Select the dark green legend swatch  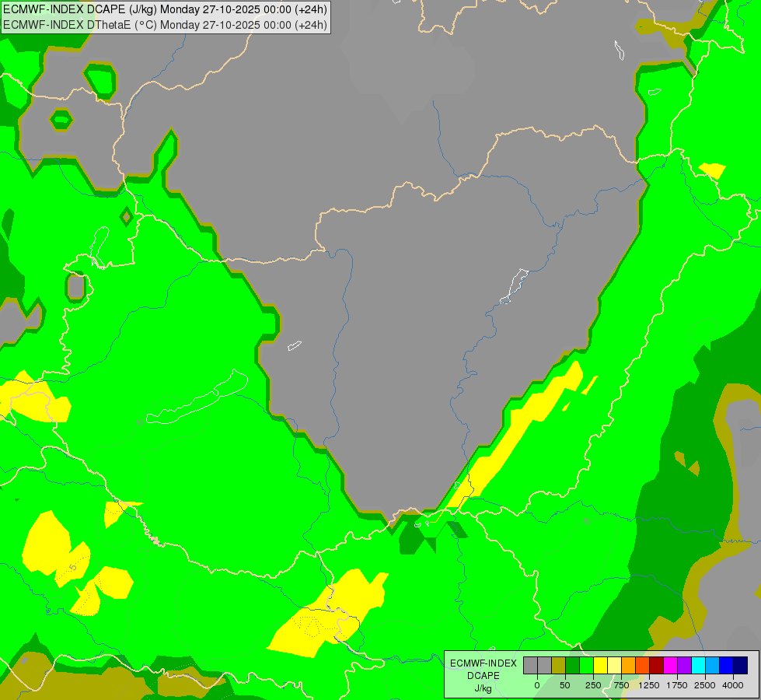pos(573,665)
